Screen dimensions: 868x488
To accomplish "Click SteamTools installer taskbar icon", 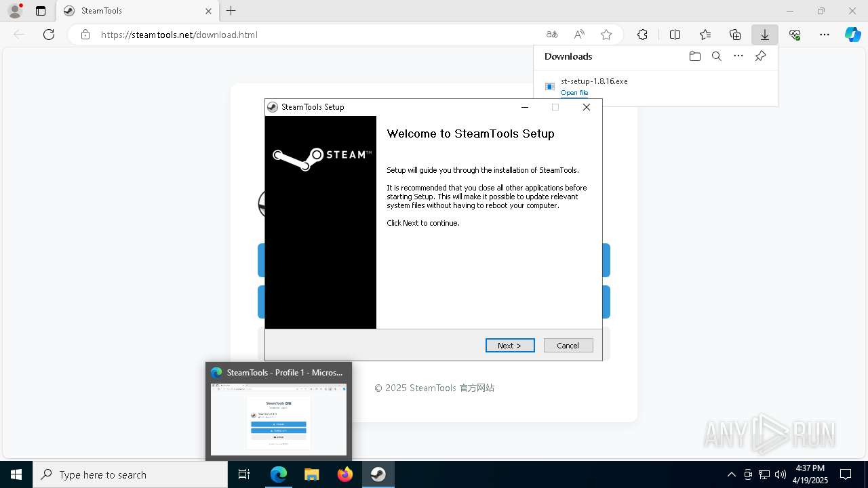I will click(x=378, y=474).
